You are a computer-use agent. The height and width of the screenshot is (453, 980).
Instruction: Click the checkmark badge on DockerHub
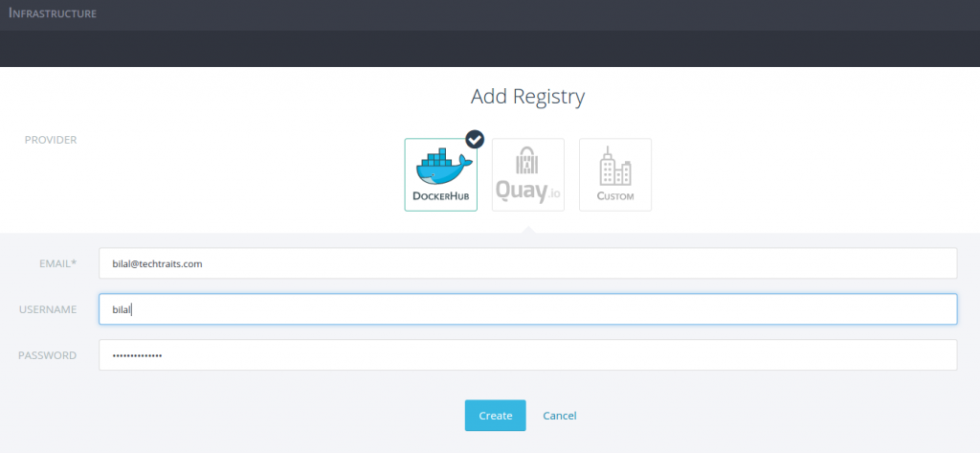[475, 139]
